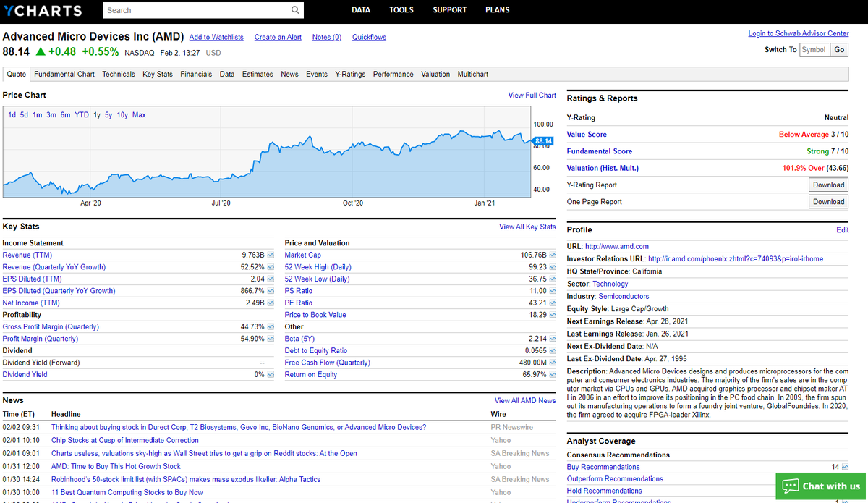
Task: Switch to the Financials tab
Action: click(x=197, y=74)
